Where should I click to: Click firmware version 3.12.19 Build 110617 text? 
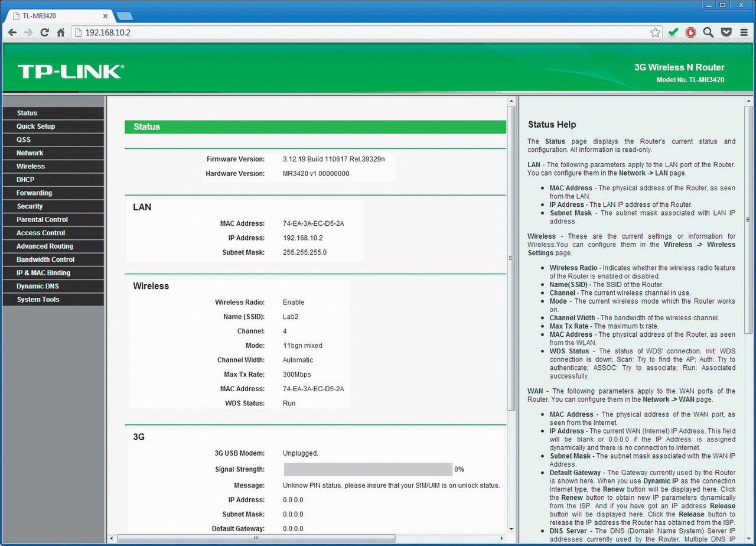tap(333, 160)
